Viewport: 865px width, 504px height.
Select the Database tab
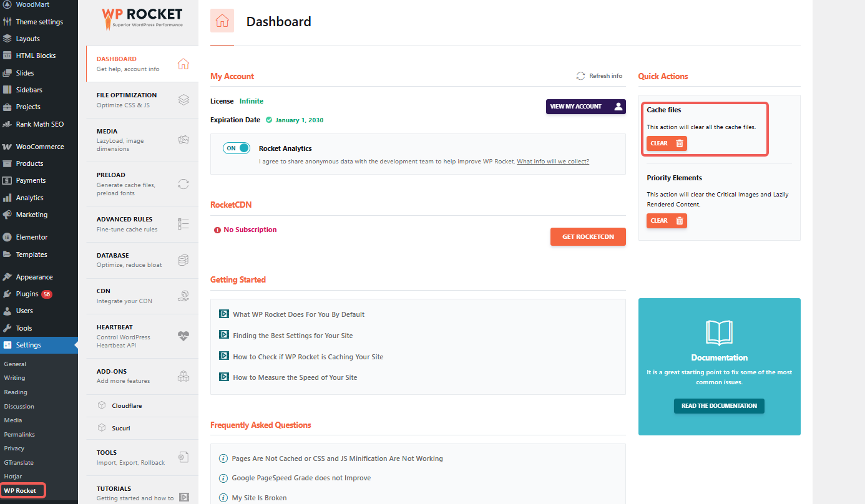[x=142, y=260]
